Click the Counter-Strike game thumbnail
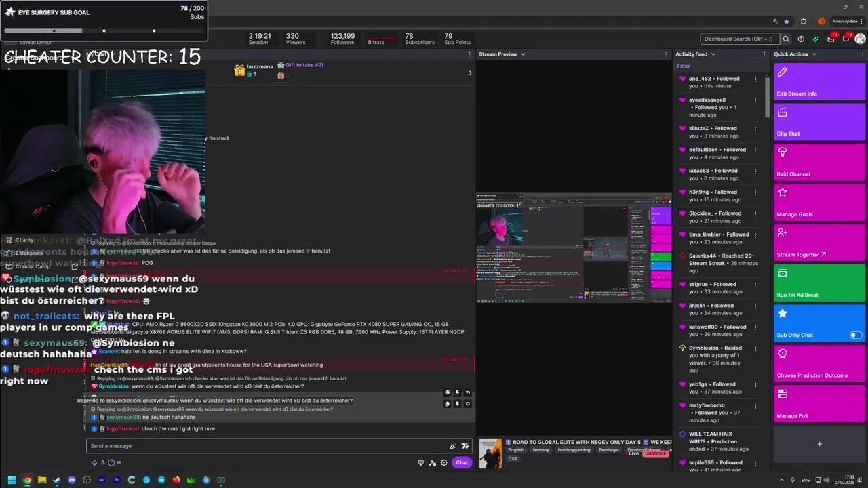 click(490, 453)
